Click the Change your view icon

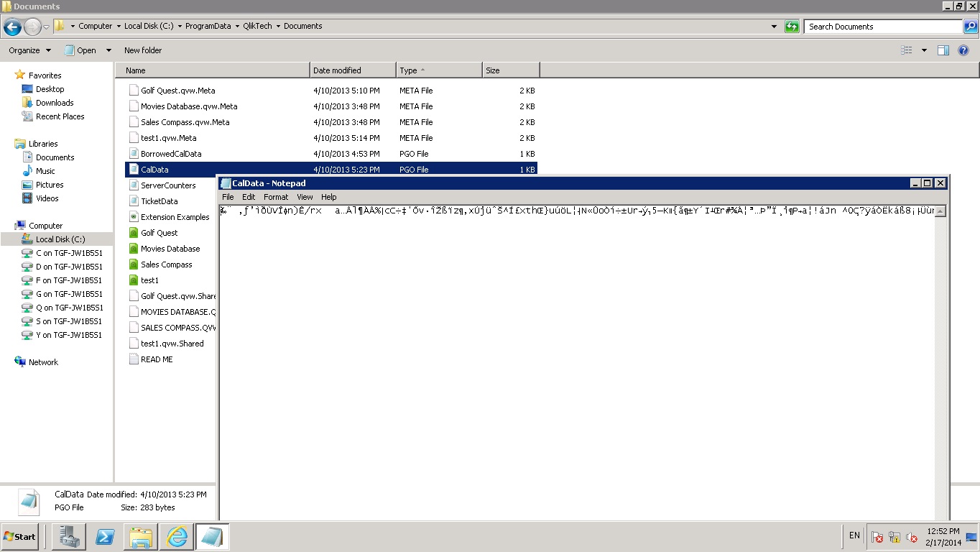[x=907, y=50]
